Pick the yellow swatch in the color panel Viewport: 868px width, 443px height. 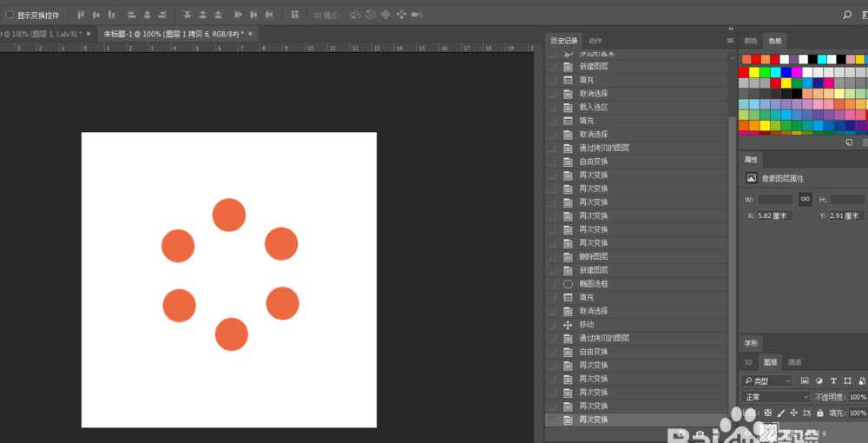coord(754,72)
